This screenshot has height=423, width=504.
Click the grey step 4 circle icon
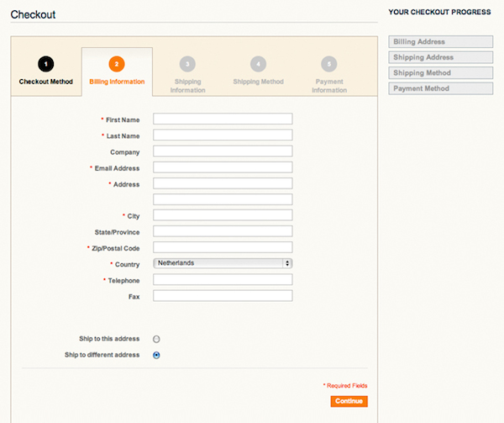click(x=258, y=64)
